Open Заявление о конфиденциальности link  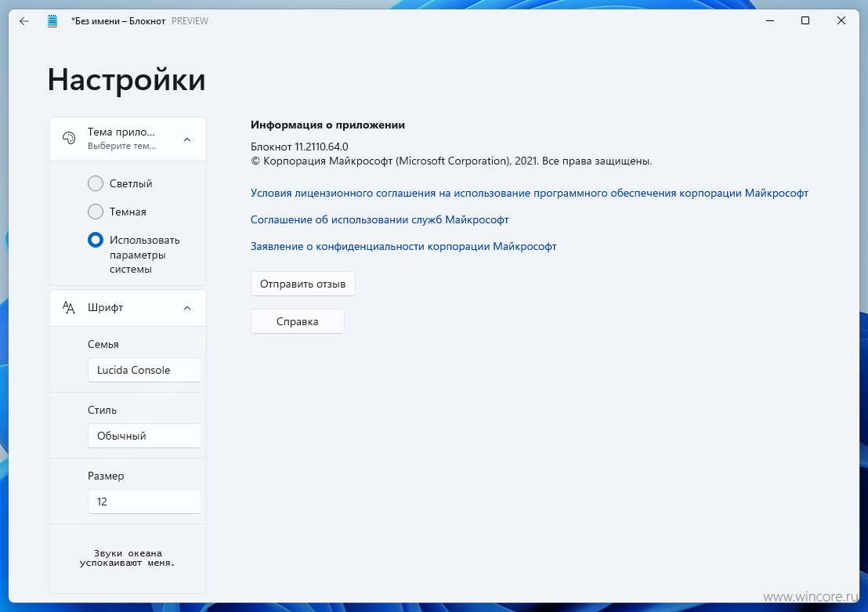[x=403, y=247]
